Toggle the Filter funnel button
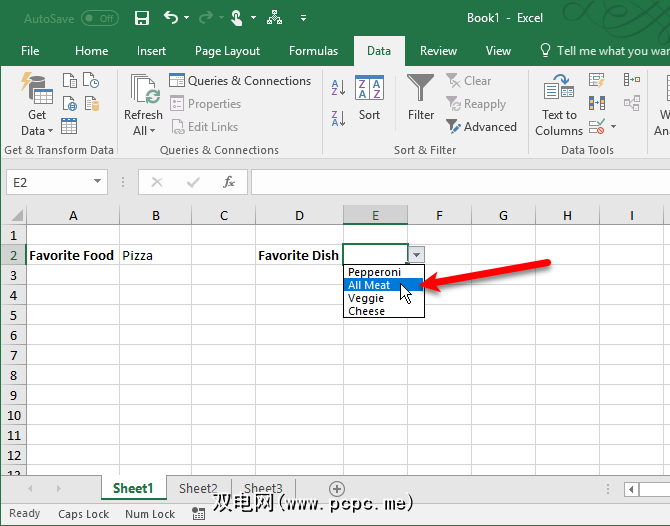The image size is (670, 526). pyautogui.click(x=421, y=100)
